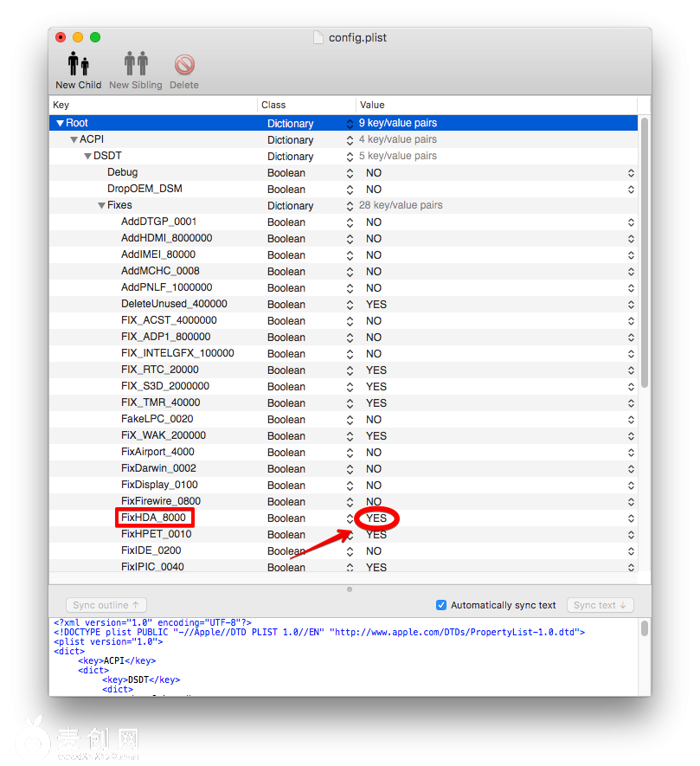The height and width of the screenshot is (766, 700).
Task: Uncheck Automatically sync text
Action: pos(441,605)
